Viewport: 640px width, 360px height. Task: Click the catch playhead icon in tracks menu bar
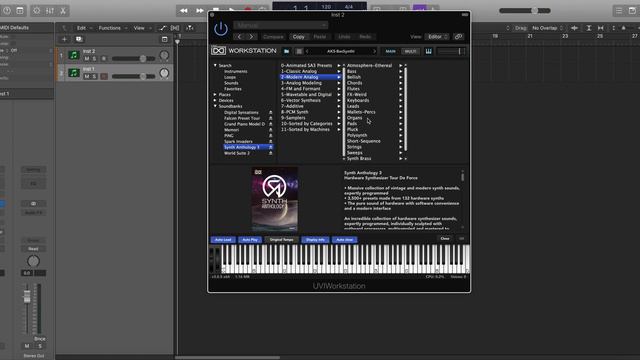pyautogui.click(x=190, y=28)
